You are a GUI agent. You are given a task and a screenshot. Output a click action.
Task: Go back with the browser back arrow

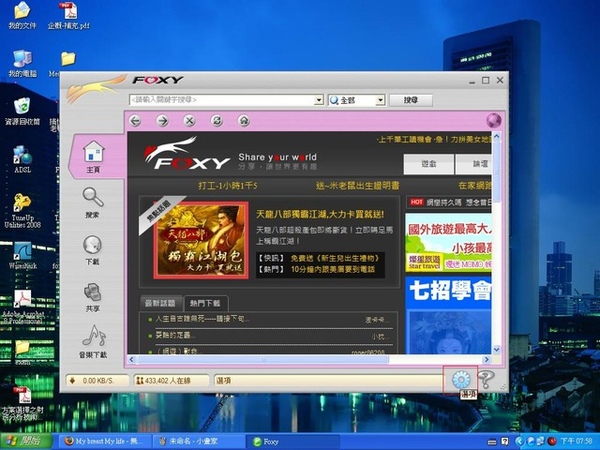(x=135, y=121)
